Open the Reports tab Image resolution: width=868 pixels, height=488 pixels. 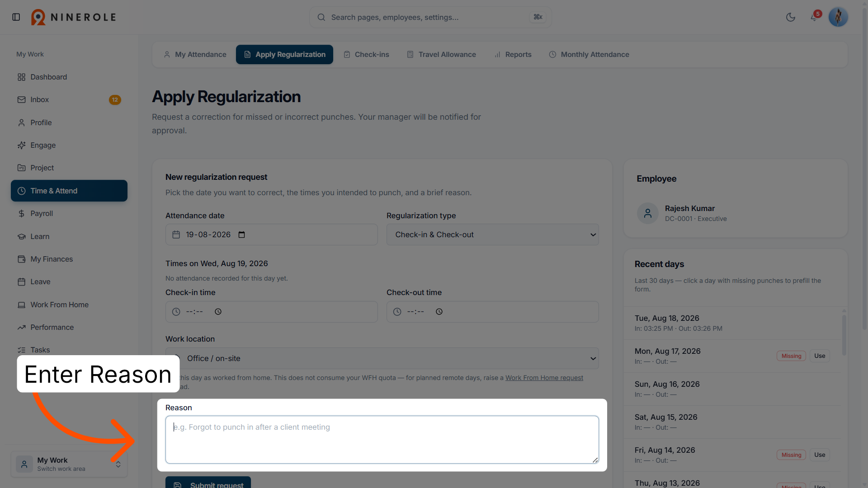[x=513, y=55]
